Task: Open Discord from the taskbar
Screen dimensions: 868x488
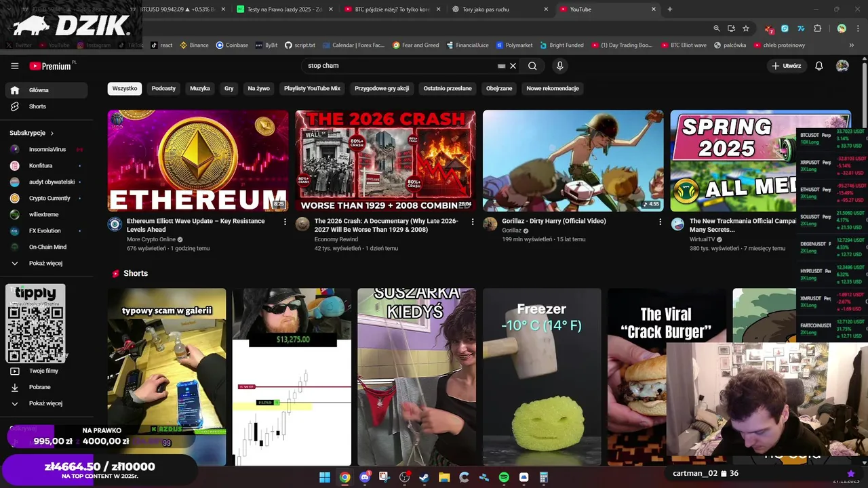Action: (365, 477)
